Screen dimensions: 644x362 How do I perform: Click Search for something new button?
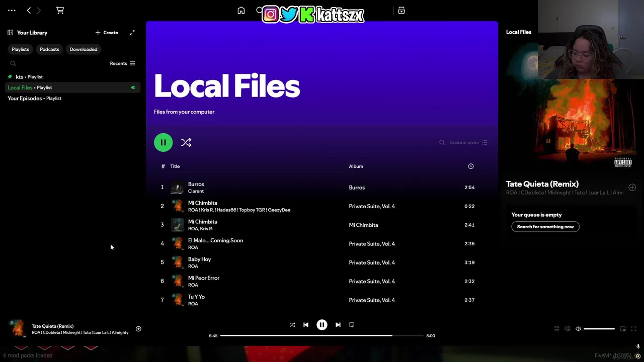(545, 227)
